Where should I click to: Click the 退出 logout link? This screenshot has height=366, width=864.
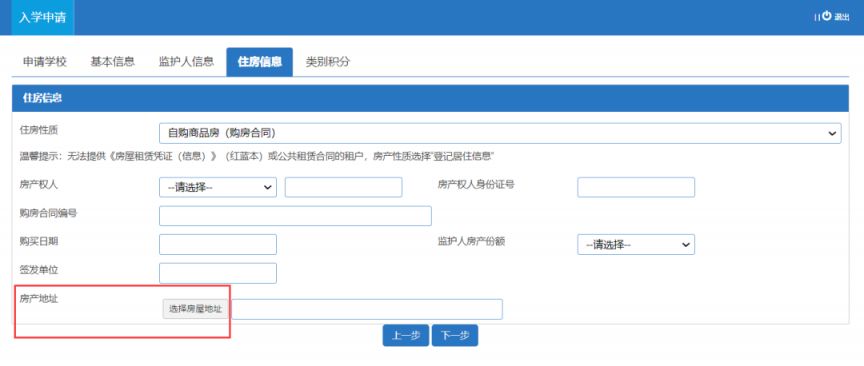point(841,17)
